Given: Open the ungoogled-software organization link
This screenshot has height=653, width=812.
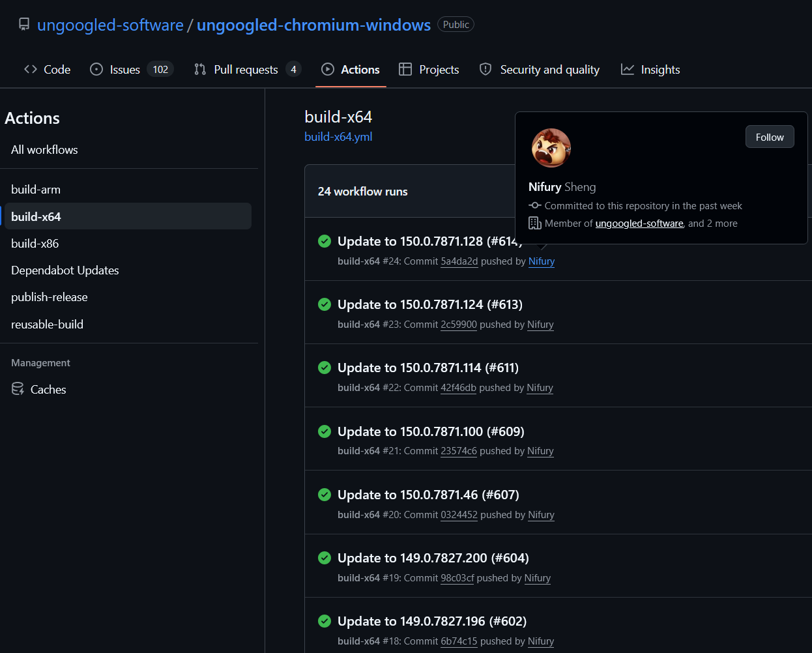Looking at the screenshot, I should coord(110,25).
